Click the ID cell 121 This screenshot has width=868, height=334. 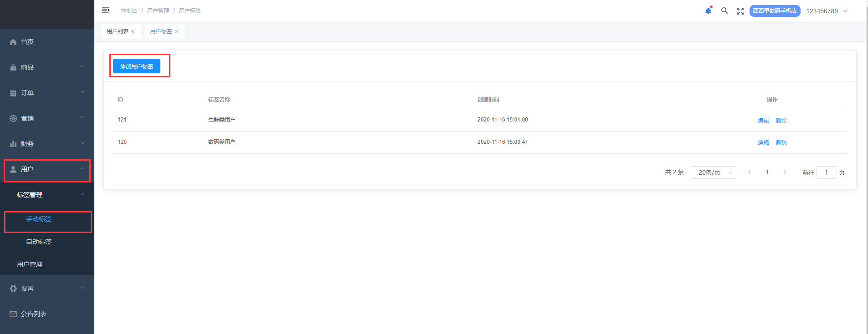(122, 120)
